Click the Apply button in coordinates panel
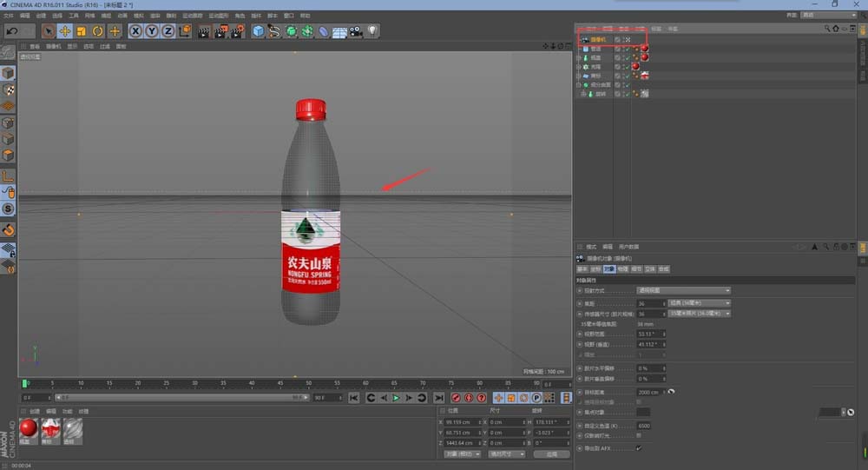Screen dimensions: 868x470 click(551, 453)
